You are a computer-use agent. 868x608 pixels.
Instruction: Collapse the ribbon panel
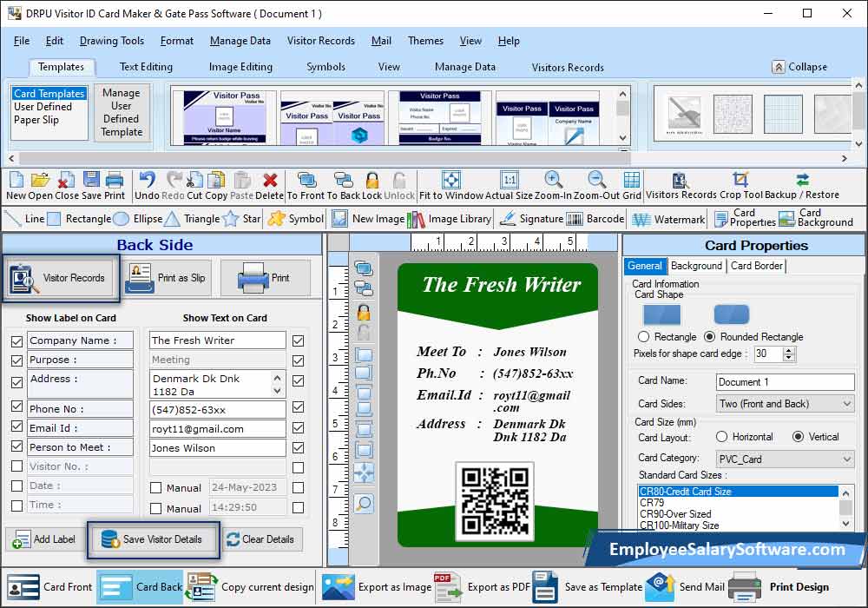pos(800,67)
